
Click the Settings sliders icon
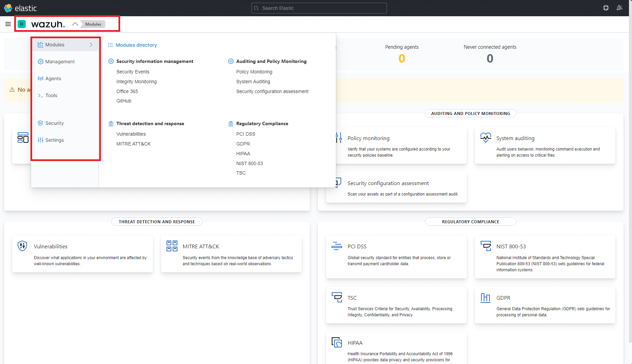(x=41, y=140)
